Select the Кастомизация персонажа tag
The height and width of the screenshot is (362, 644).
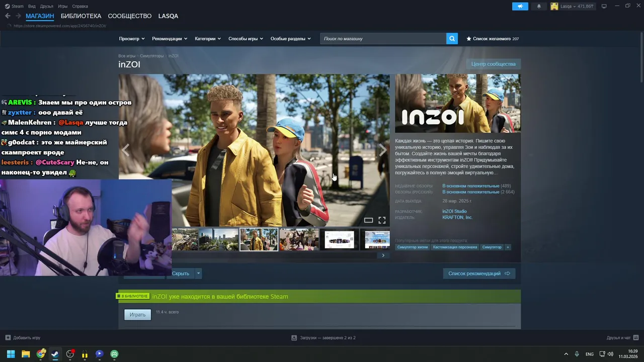(455, 247)
